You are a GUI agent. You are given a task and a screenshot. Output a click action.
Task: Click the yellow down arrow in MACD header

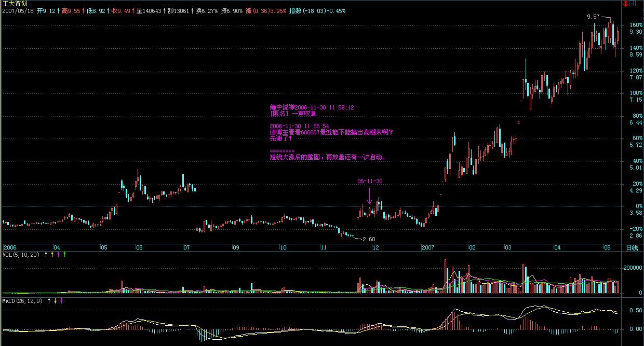pos(55,300)
